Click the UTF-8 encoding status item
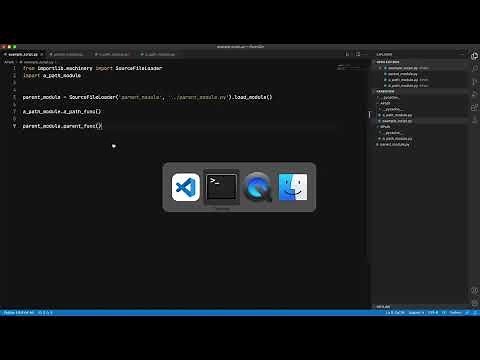This screenshot has height=360, width=480. point(433,313)
